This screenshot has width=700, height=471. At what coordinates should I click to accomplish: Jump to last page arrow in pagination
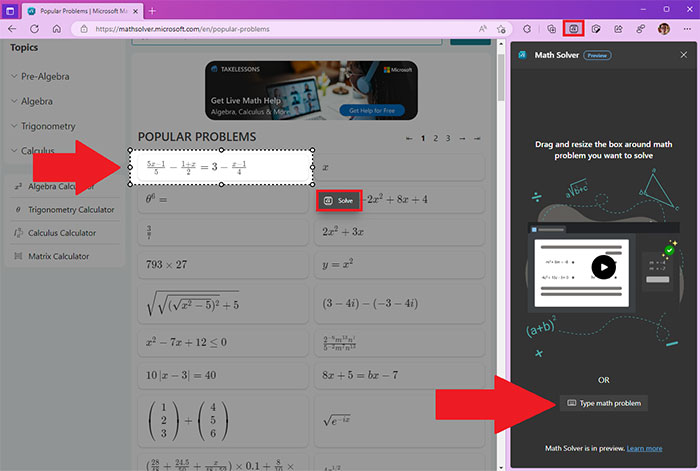click(477, 138)
